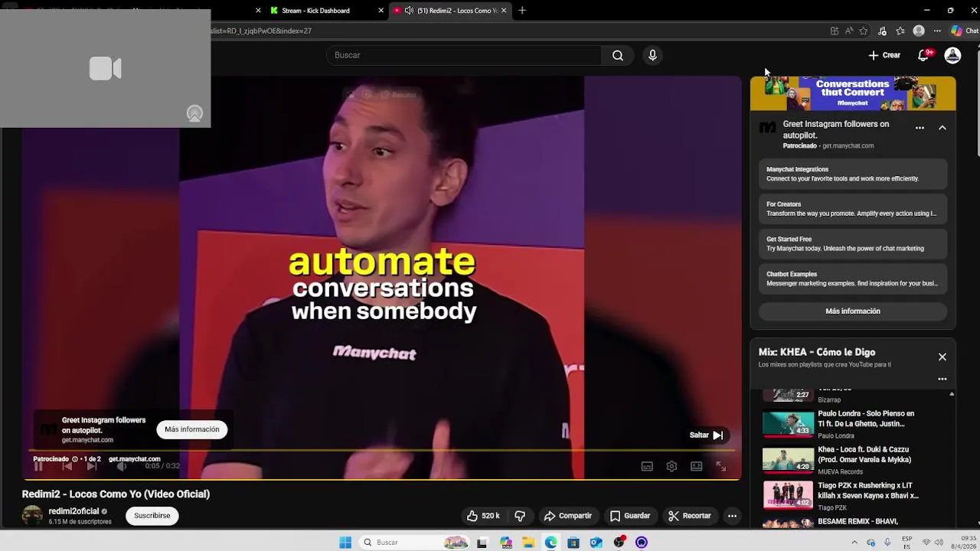This screenshot has height=551, width=980.
Task: Mute the Redimi2 tab audio icon
Action: pyautogui.click(x=409, y=11)
